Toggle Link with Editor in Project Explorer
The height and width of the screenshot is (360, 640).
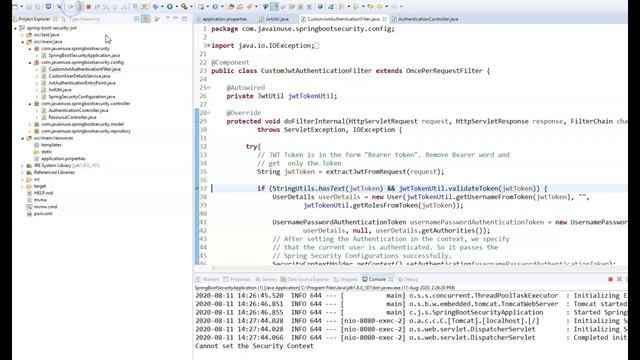145,19
